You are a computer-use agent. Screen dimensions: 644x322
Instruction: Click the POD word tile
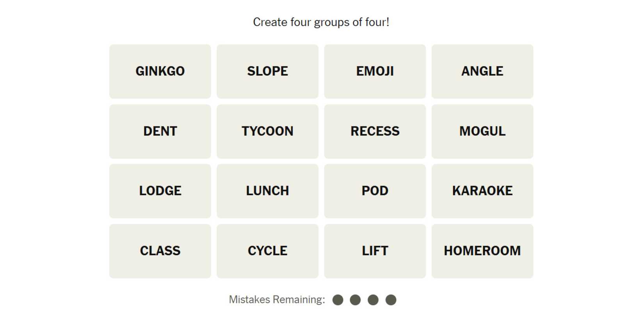point(375,191)
